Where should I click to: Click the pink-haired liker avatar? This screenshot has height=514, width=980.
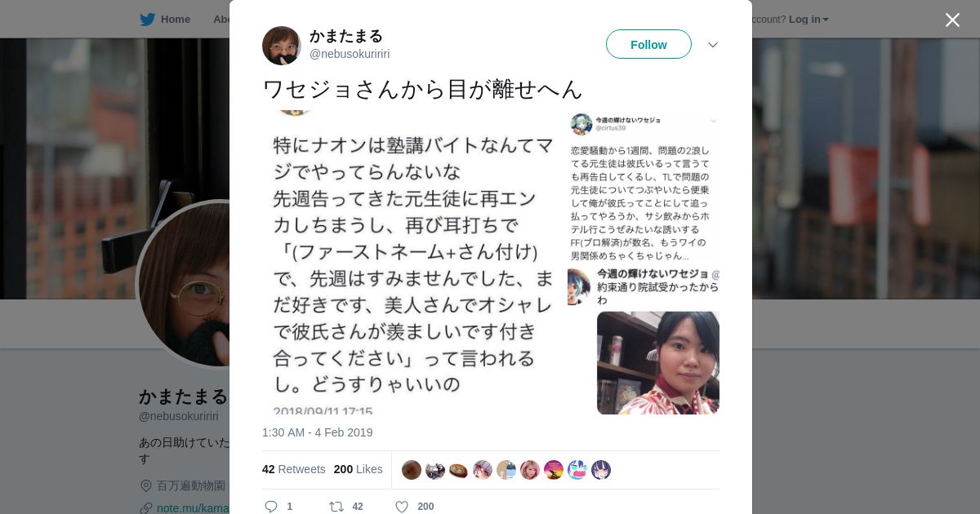tap(530, 470)
